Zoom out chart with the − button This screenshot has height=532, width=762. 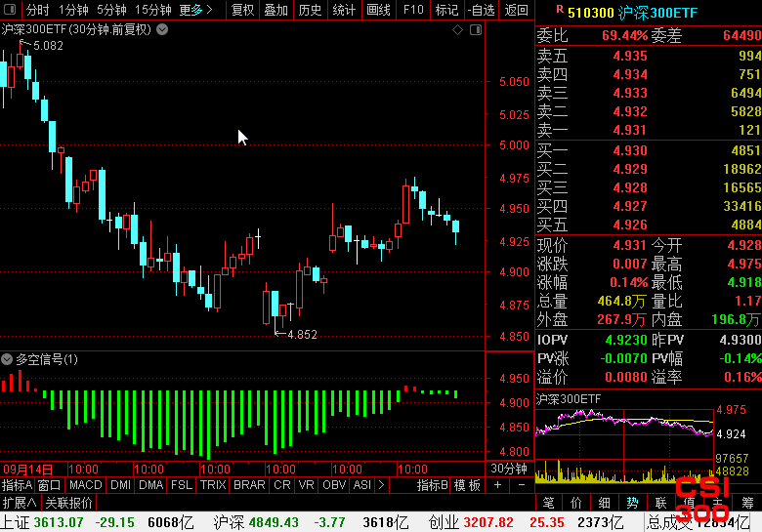point(522,485)
